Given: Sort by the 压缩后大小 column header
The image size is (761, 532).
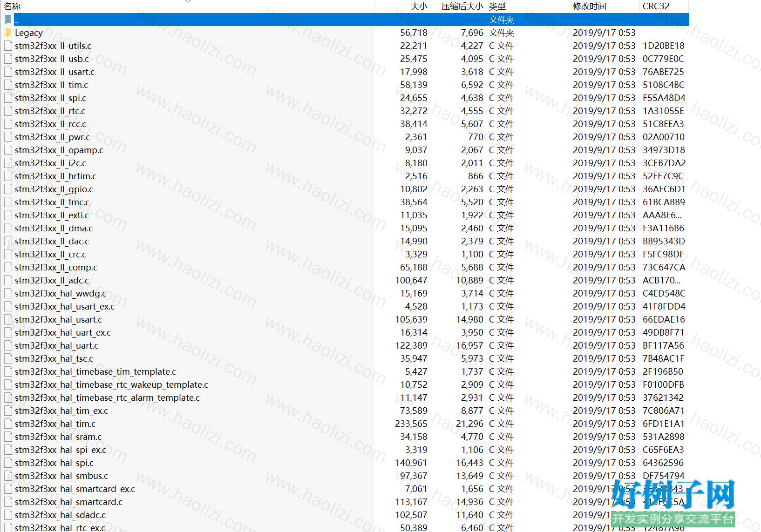Looking at the screenshot, I should coord(458,6).
